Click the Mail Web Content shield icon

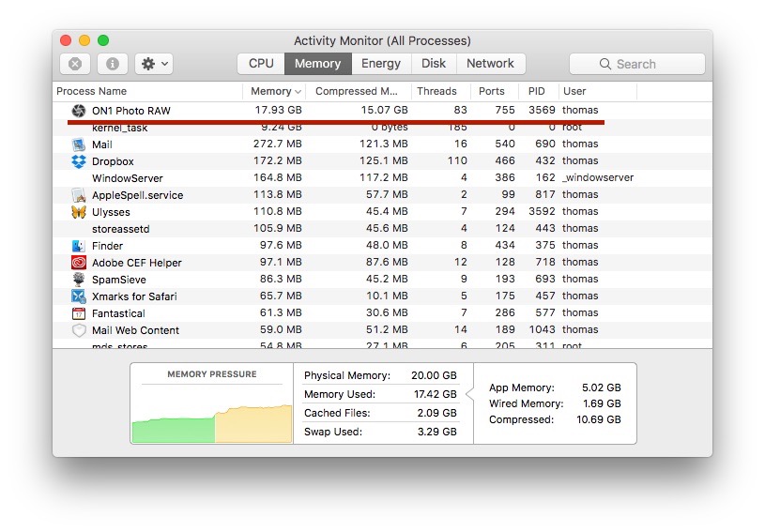(x=79, y=330)
